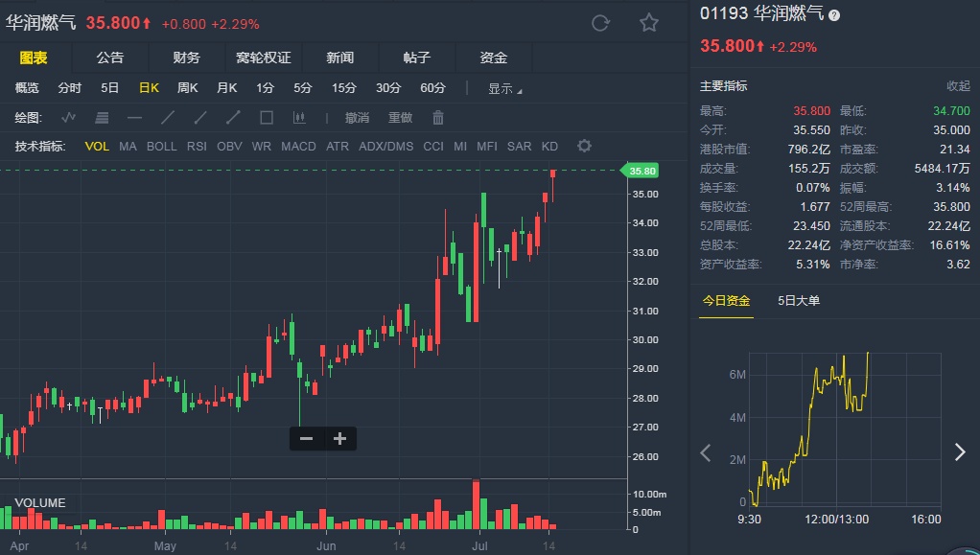
Task: Collapse the 主要指标 panel via 收起
Action: [958, 86]
